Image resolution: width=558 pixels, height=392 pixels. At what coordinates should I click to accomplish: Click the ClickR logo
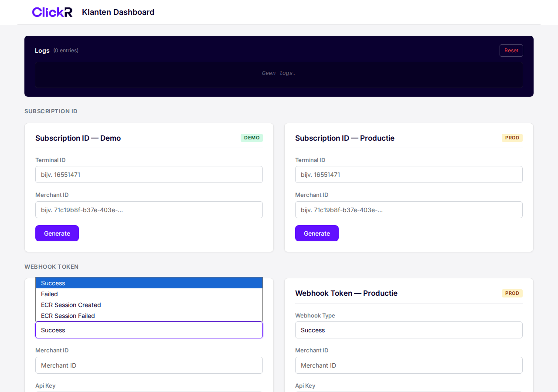(x=52, y=12)
